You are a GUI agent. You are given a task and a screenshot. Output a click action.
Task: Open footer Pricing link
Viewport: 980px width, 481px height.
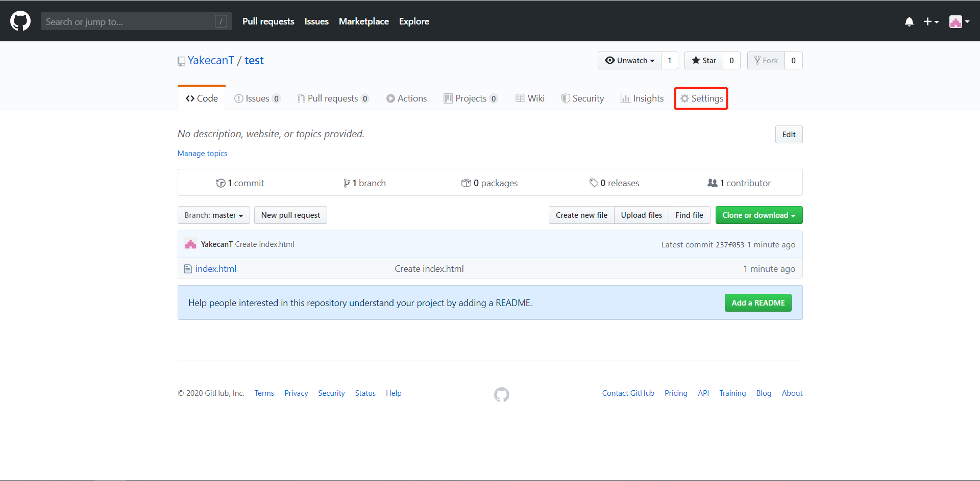676,393
